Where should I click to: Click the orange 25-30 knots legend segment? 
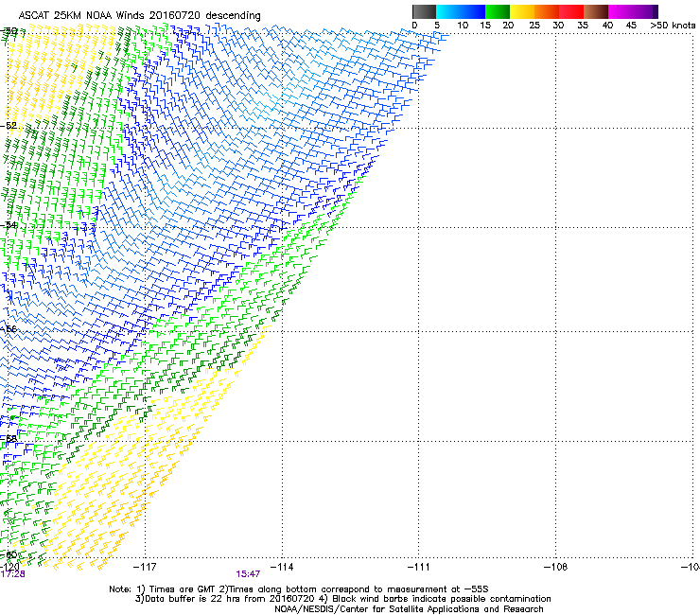pos(547,11)
